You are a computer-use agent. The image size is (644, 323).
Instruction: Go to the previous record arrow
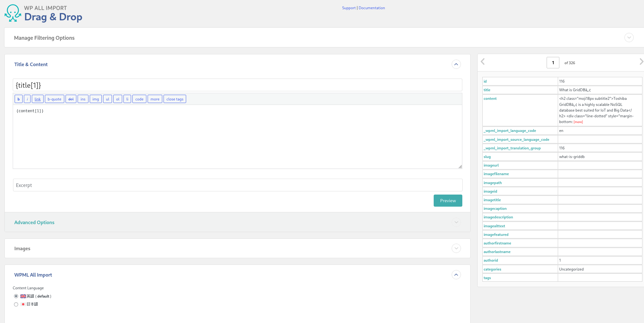tap(483, 62)
